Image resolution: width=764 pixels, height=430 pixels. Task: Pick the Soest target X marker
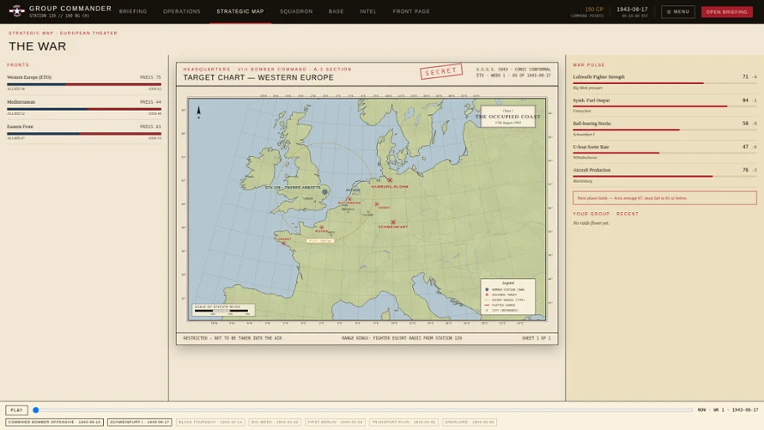(377, 204)
